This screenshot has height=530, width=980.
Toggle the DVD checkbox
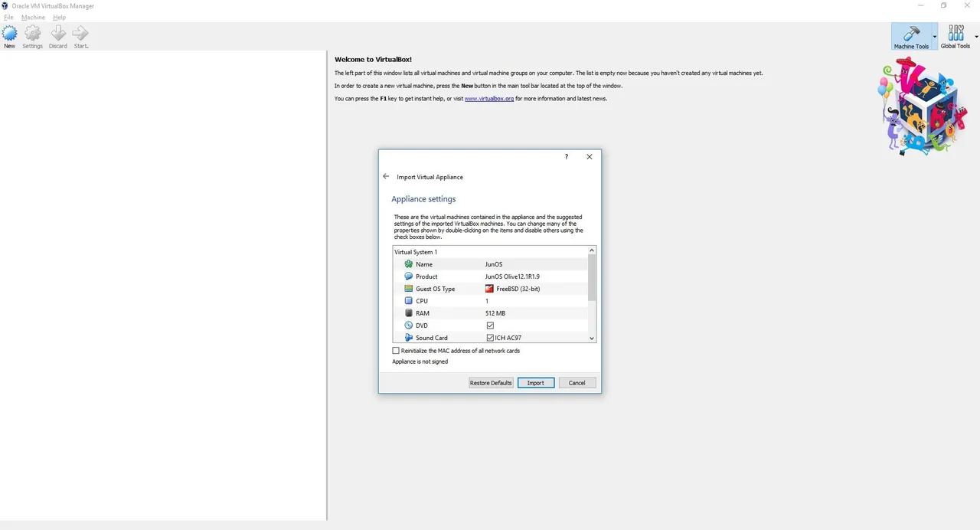click(x=490, y=326)
